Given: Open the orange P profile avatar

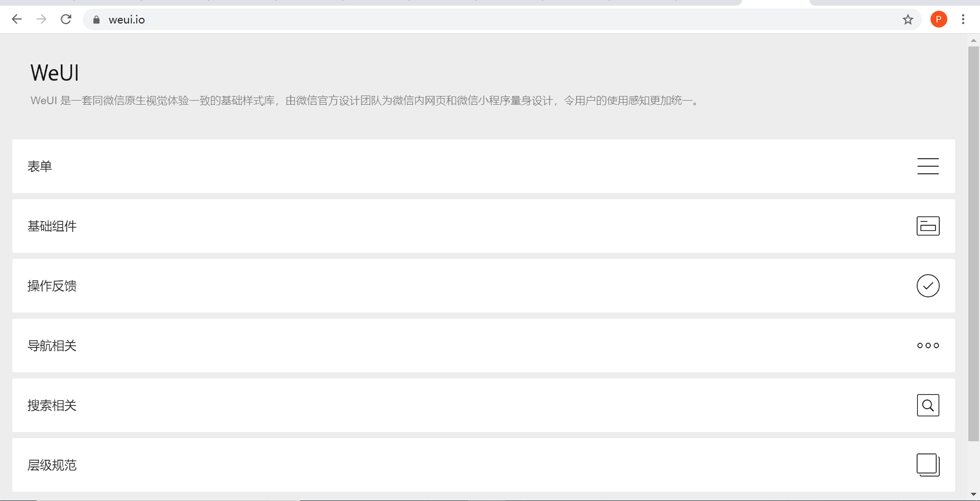Looking at the screenshot, I should [x=939, y=19].
